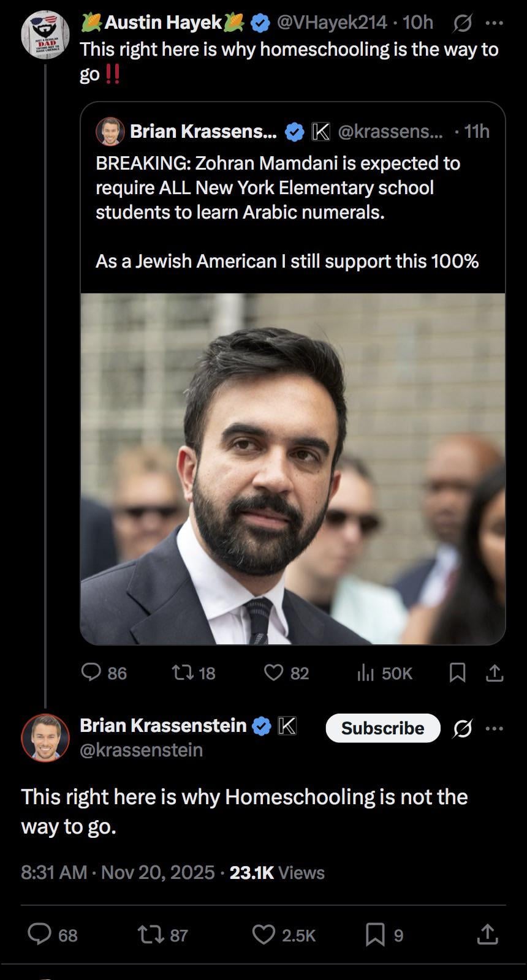Open more options for Austin Hayek's post

[494, 23]
